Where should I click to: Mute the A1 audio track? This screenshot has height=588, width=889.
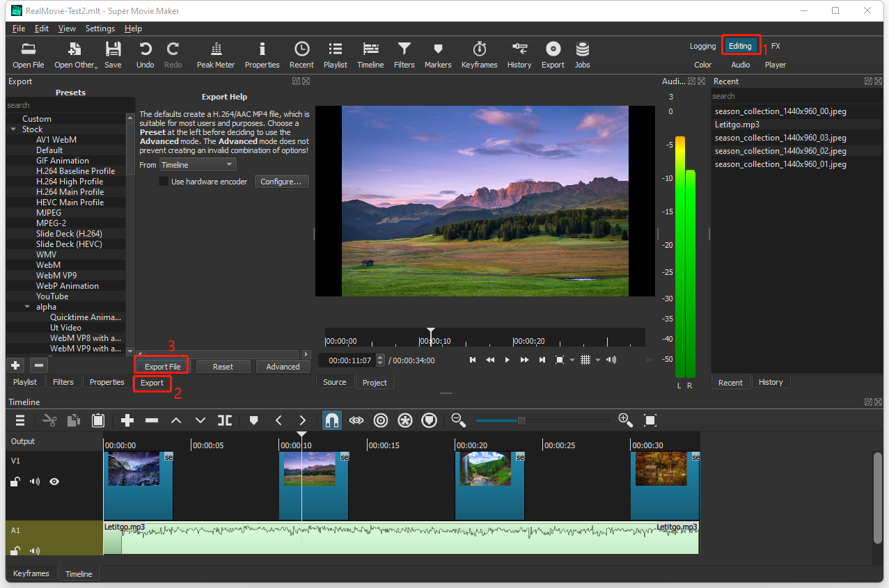34,550
